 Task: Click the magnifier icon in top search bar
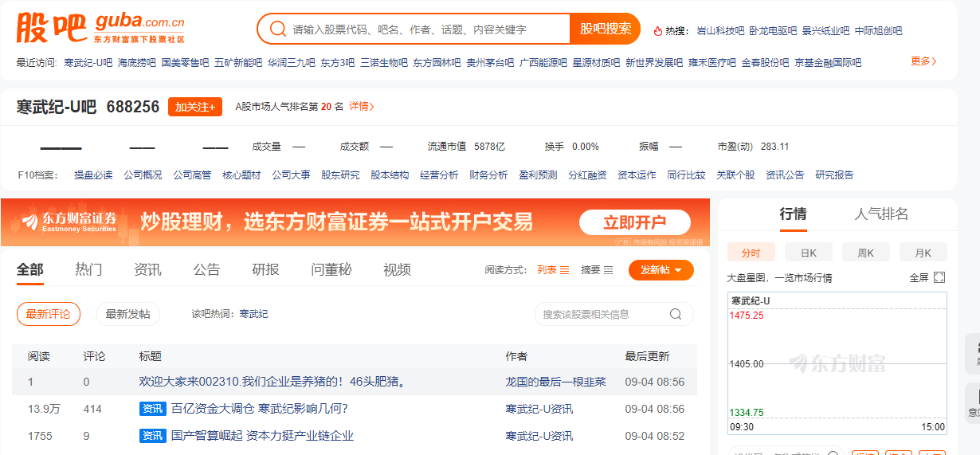[x=277, y=29]
